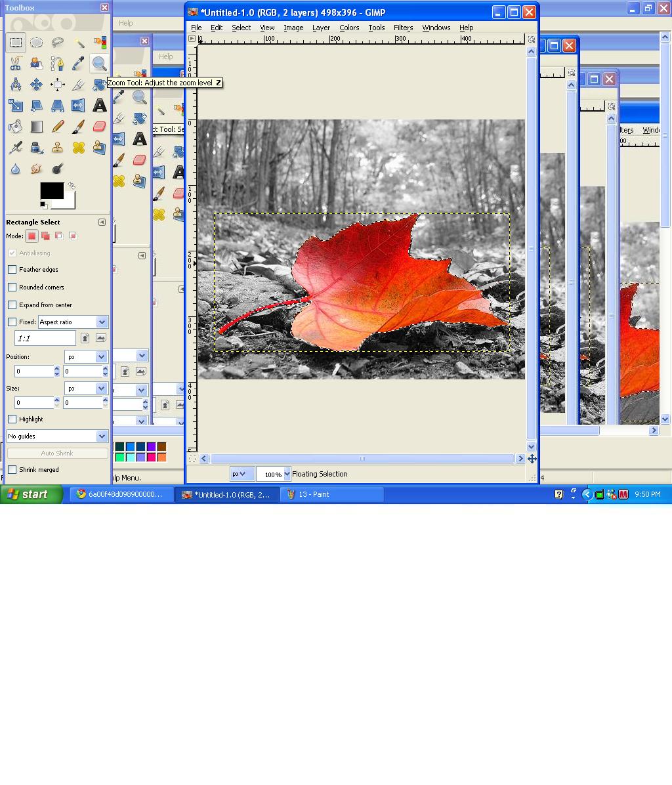The height and width of the screenshot is (785, 672).
Task: Open the Layer menu
Action: [x=322, y=28]
